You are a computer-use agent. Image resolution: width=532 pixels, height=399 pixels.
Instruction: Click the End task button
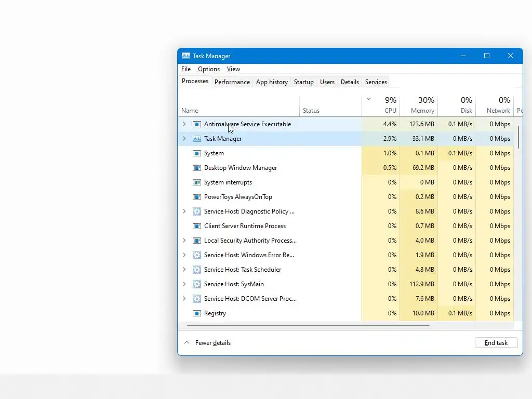point(496,343)
